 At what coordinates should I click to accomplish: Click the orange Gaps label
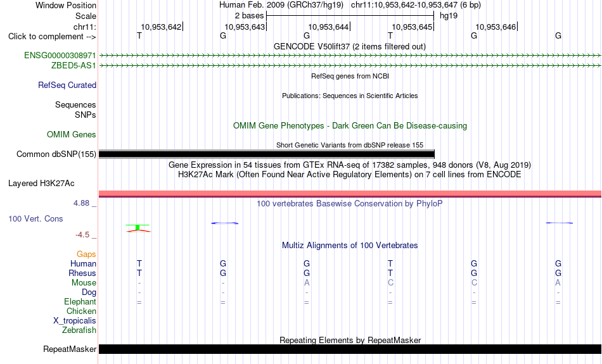86,254
